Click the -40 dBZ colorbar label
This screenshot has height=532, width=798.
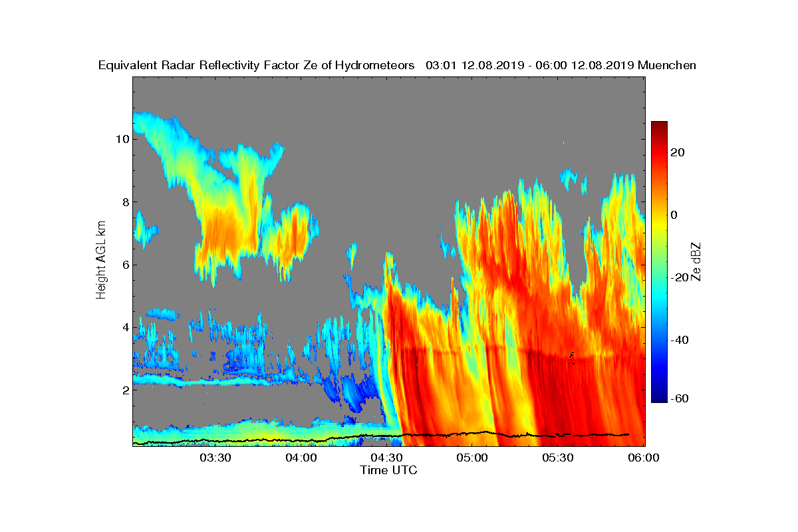point(680,340)
